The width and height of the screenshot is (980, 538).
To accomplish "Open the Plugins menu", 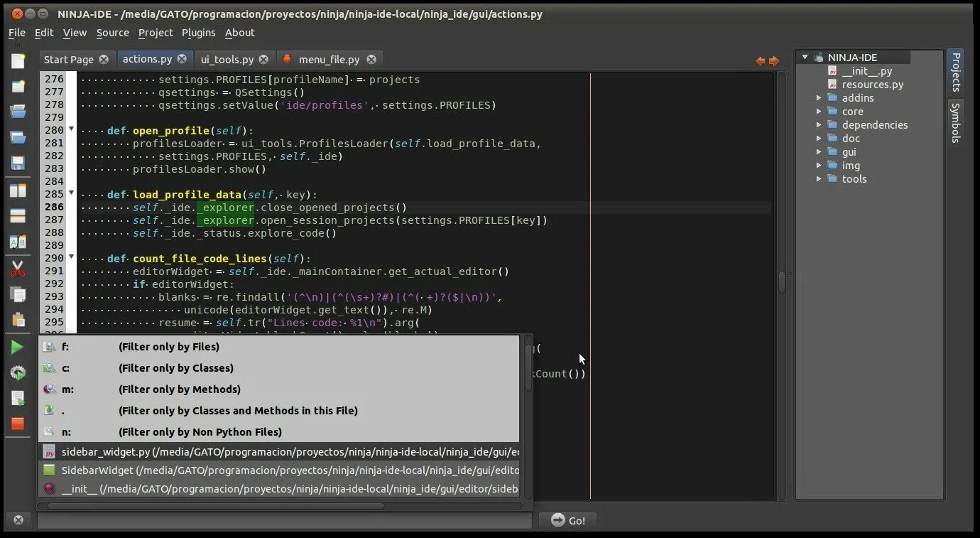I will click(x=199, y=33).
